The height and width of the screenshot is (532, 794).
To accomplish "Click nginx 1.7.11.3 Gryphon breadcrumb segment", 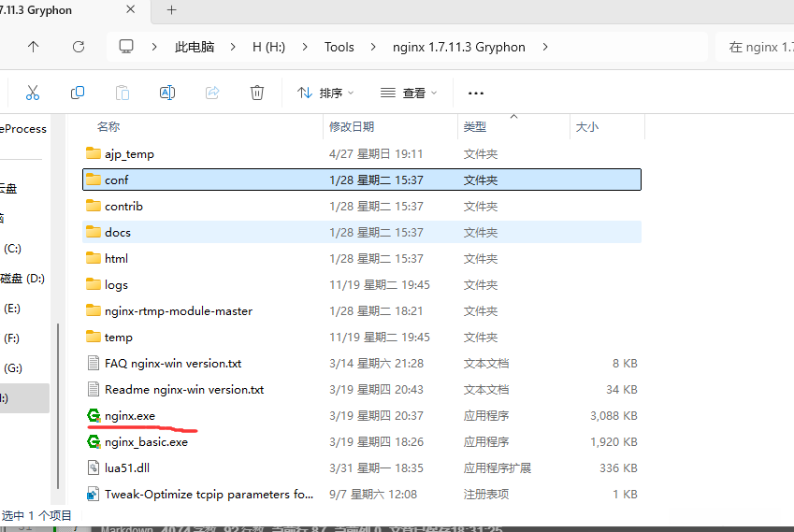I will pos(459,47).
